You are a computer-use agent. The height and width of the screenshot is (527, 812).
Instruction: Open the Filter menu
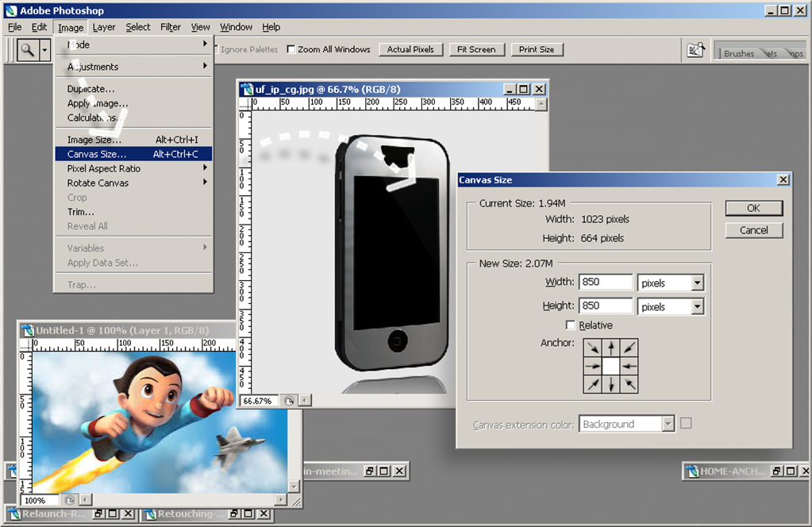coord(171,27)
